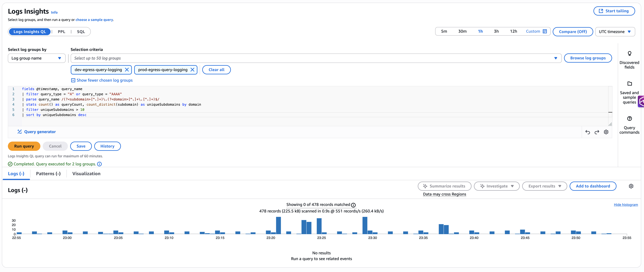Click the redo arrow in query editor
Image resolution: width=644 pixels, height=272 pixels.
pyautogui.click(x=597, y=132)
